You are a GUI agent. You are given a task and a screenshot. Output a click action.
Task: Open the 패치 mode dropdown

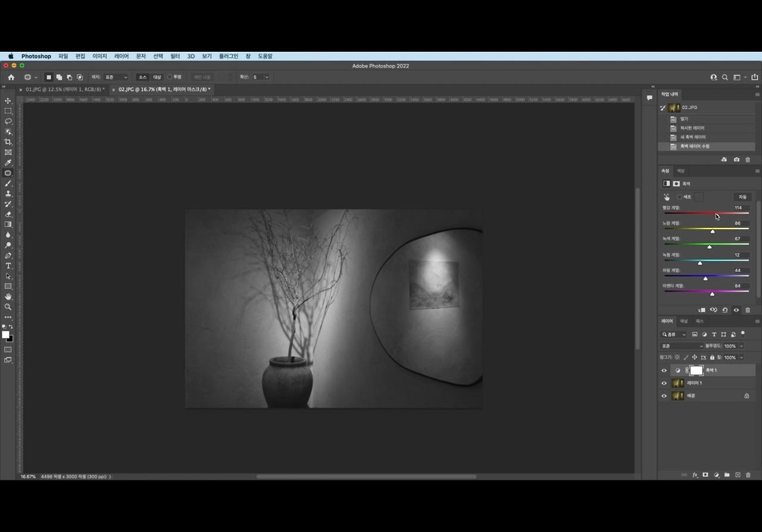coord(115,77)
